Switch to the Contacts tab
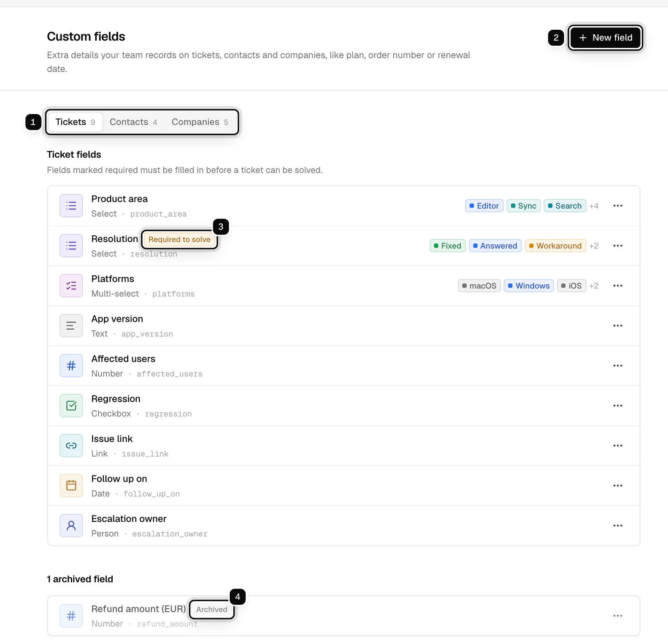The width and height of the screenshot is (668, 644). tap(133, 122)
